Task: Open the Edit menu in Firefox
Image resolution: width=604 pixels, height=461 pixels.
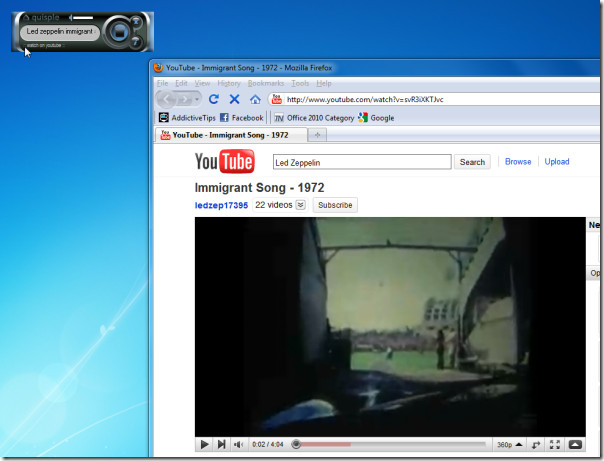Action: (x=181, y=83)
